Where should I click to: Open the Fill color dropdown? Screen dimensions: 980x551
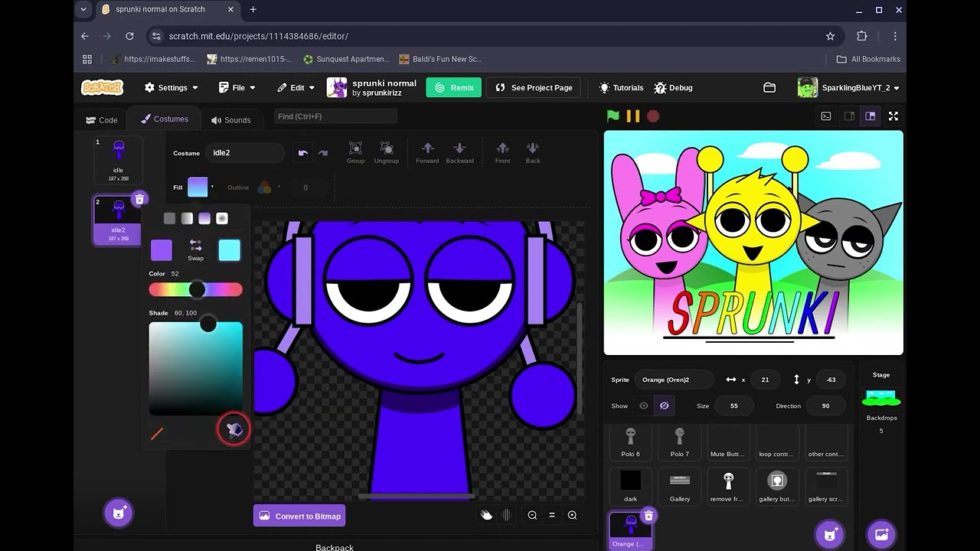(x=200, y=187)
